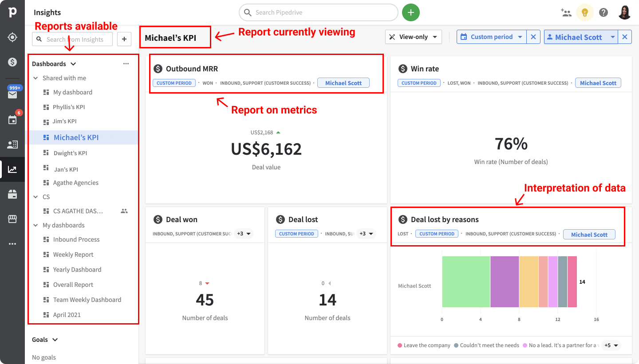Open the Contacts sidebar icon
Image resolution: width=639 pixels, height=364 pixels.
click(12, 145)
